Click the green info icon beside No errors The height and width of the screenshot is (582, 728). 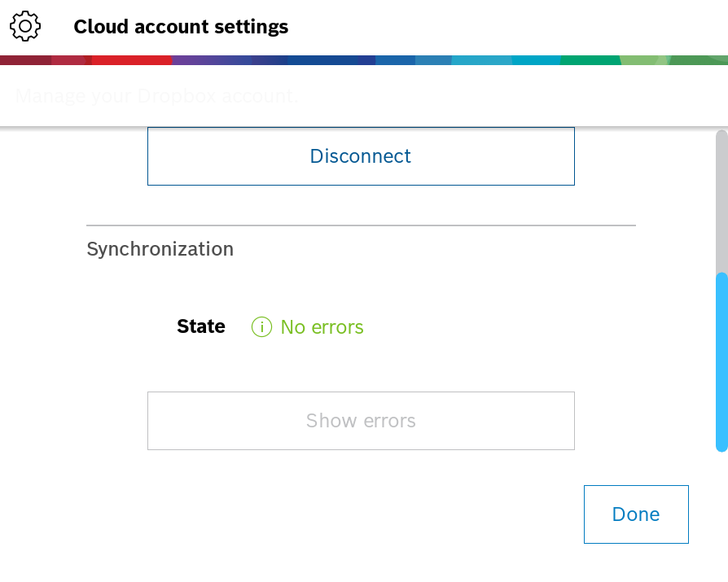click(261, 327)
